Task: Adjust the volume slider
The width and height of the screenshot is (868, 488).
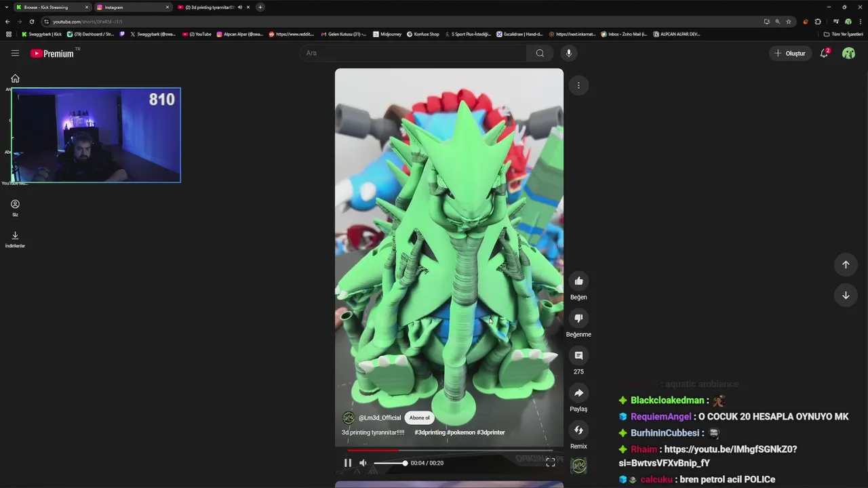Action: pyautogui.click(x=390, y=463)
